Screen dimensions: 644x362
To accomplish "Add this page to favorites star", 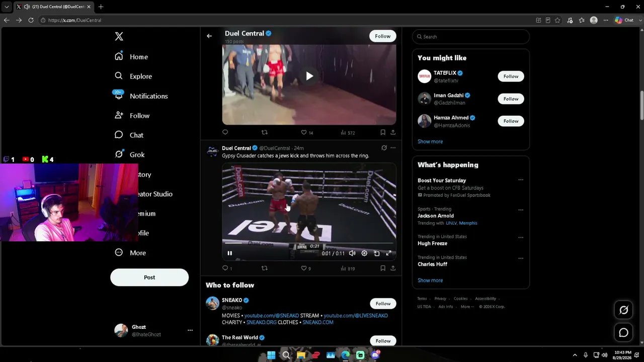I will coord(557,20).
